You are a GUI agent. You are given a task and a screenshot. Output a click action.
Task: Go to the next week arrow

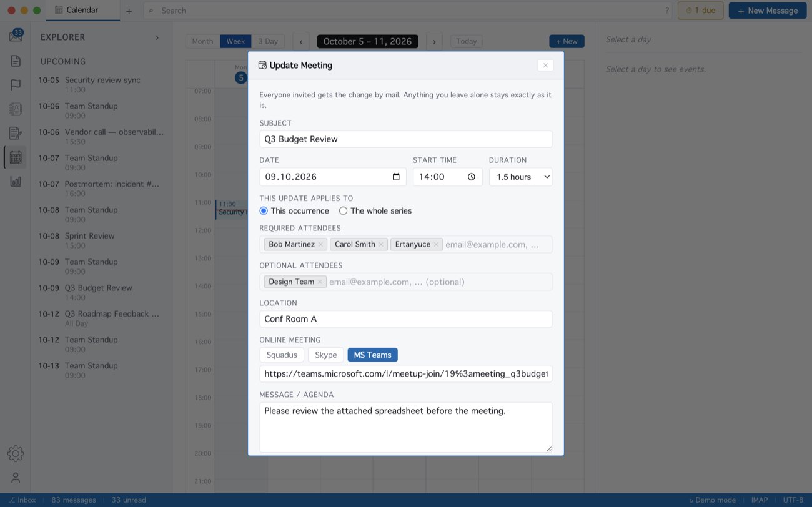click(435, 41)
